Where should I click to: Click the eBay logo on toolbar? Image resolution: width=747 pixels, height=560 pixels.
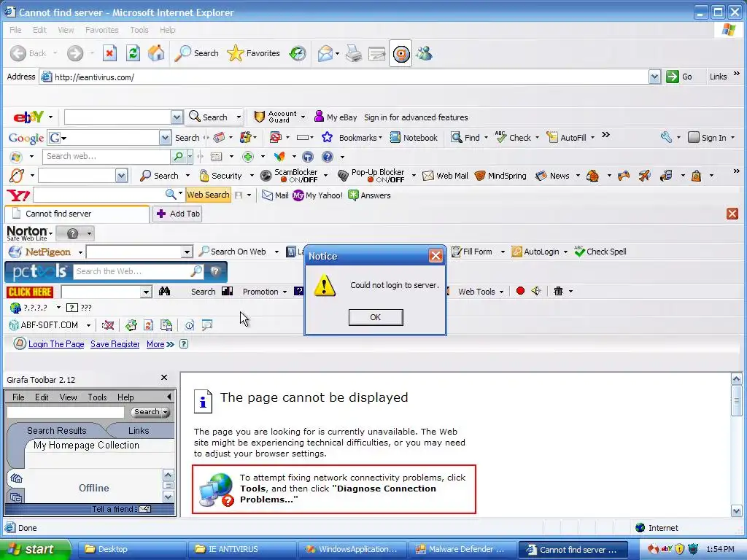pyautogui.click(x=28, y=117)
